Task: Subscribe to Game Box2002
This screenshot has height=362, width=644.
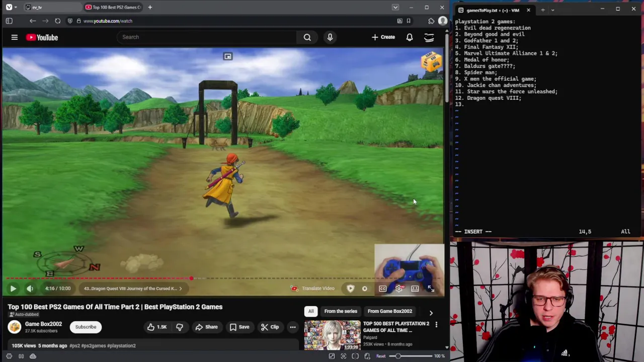Action: pos(86,327)
